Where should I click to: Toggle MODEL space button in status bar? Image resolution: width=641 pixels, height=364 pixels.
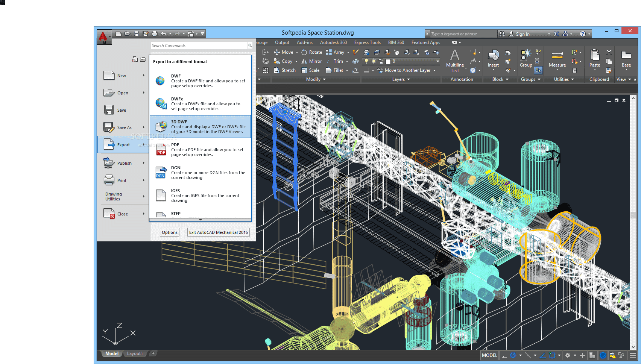click(489, 355)
